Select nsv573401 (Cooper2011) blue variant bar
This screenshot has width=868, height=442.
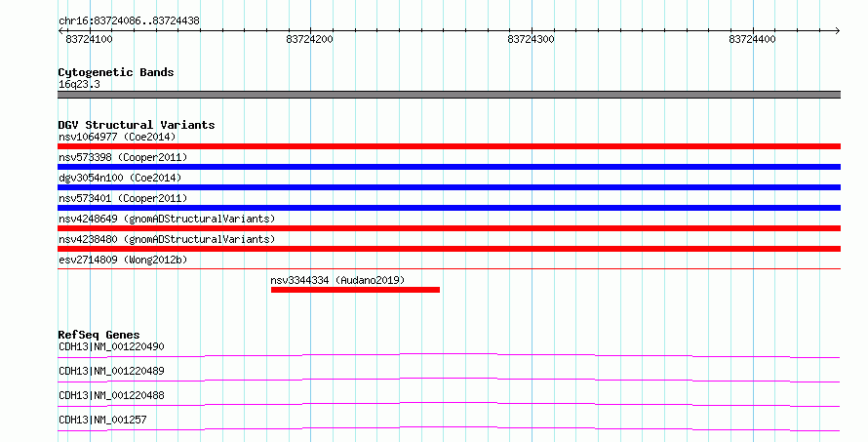[449, 208]
